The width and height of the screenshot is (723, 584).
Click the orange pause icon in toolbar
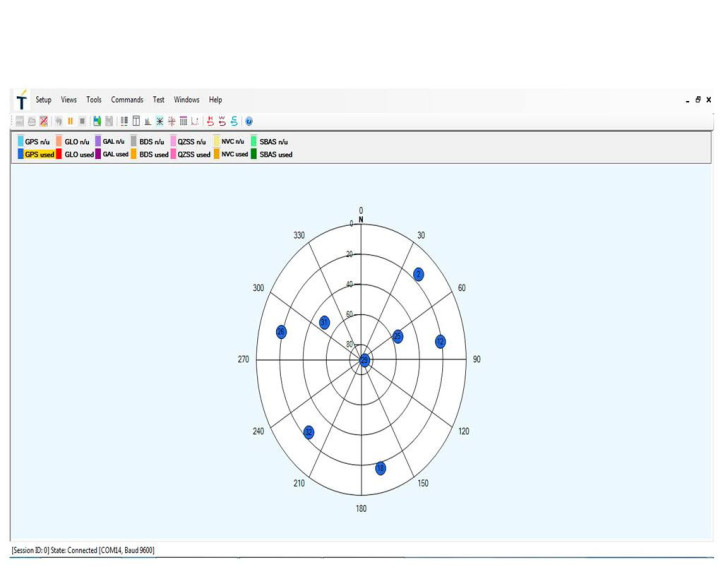70,121
